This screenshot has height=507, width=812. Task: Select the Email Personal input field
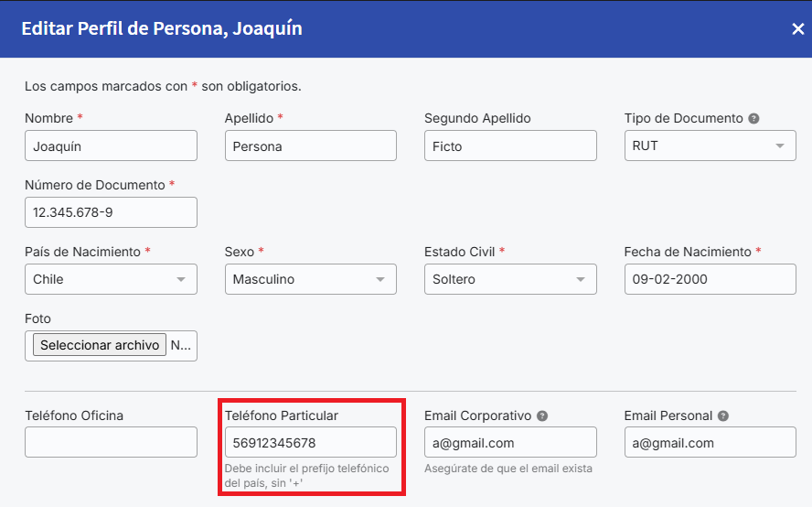tap(710, 442)
